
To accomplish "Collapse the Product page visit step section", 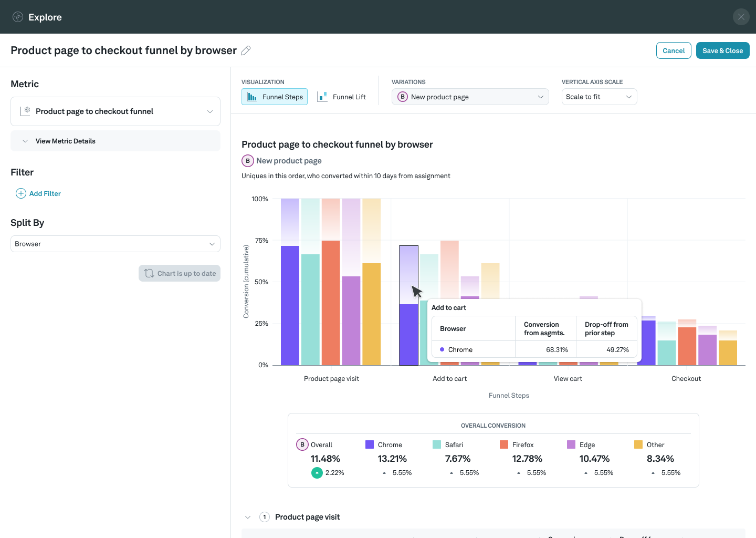I will pyautogui.click(x=248, y=517).
